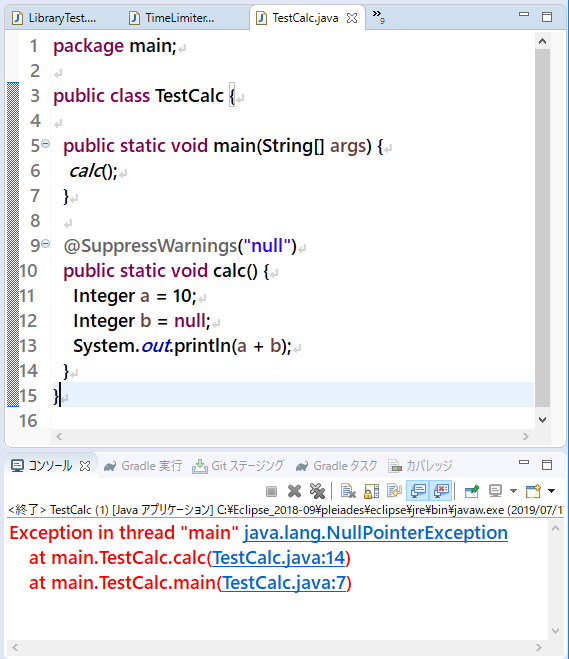
Task: Click the "package main;" line
Action: click(115, 46)
